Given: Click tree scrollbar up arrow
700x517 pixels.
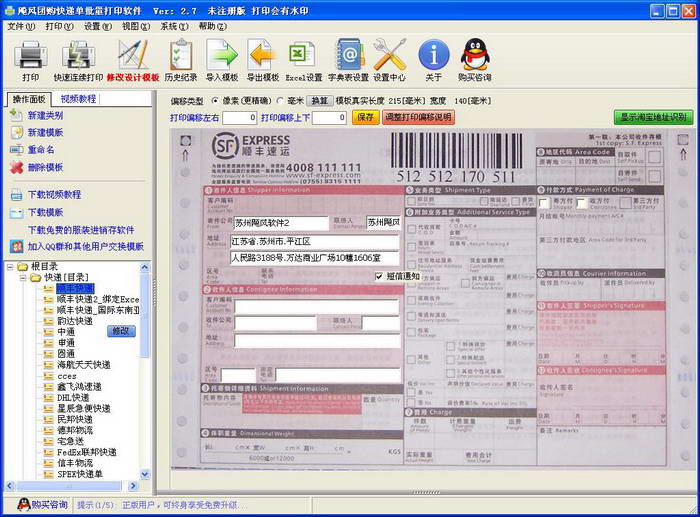Looking at the screenshot, I should point(145,267).
